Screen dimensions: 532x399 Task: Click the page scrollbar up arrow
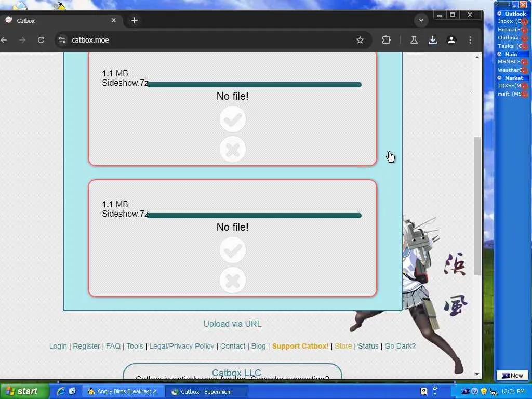pos(477,57)
